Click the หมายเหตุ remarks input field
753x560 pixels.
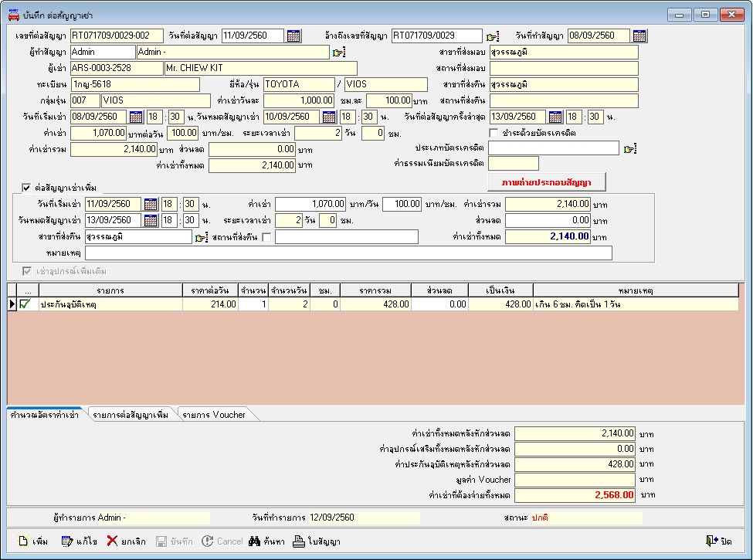[348, 253]
